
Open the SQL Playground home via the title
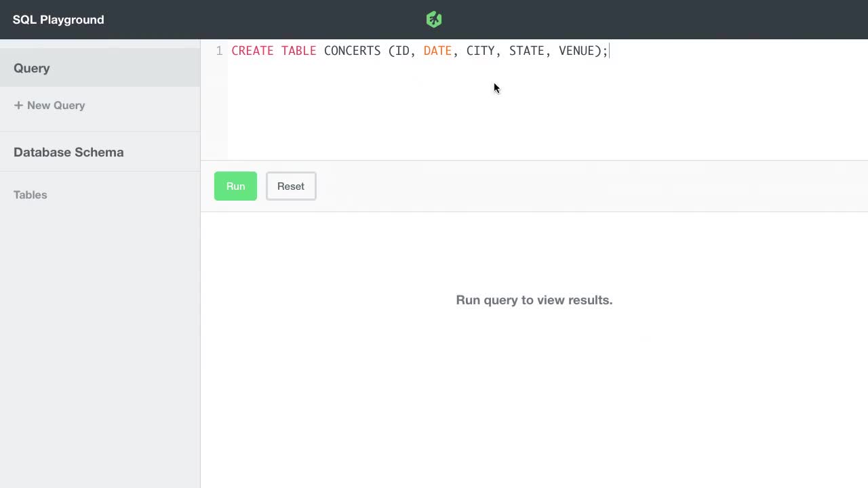[x=58, y=20]
